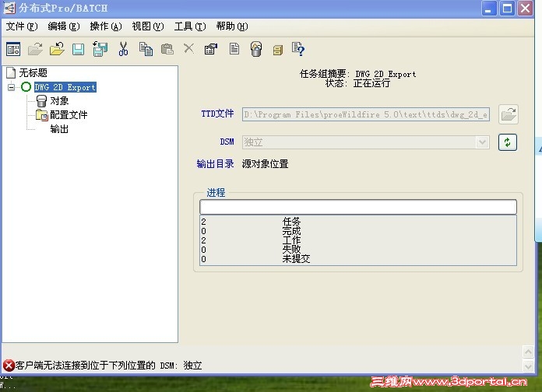Minimize the 分布式Pro/BATCH window
Viewport: 542px width, 392px height.
(489, 9)
